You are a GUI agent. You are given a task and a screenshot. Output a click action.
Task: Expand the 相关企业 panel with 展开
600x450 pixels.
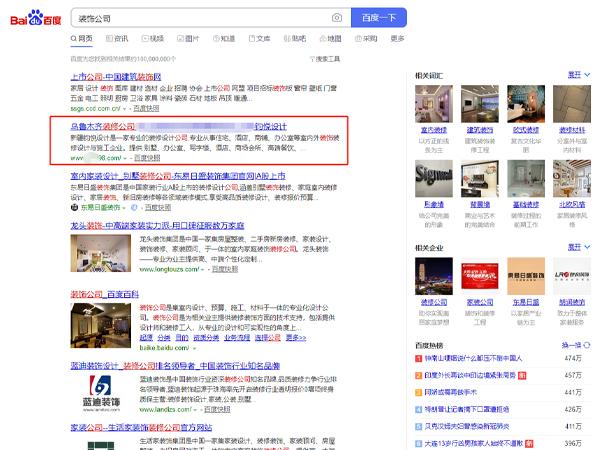click(579, 247)
